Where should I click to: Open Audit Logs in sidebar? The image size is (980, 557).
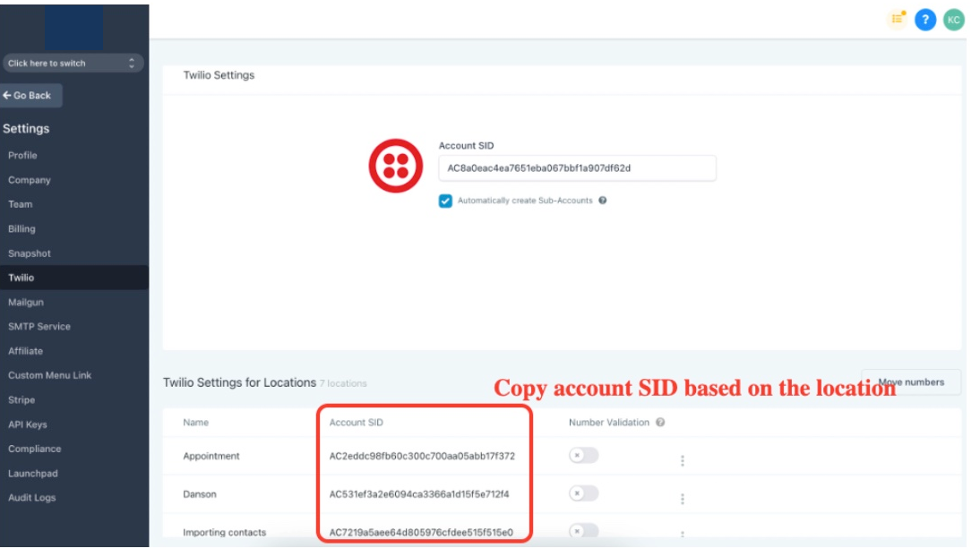click(32, 498)
